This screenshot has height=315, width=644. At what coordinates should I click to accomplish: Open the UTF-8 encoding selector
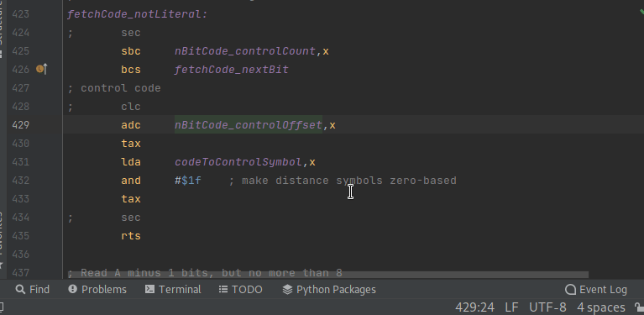pos(547,307)
